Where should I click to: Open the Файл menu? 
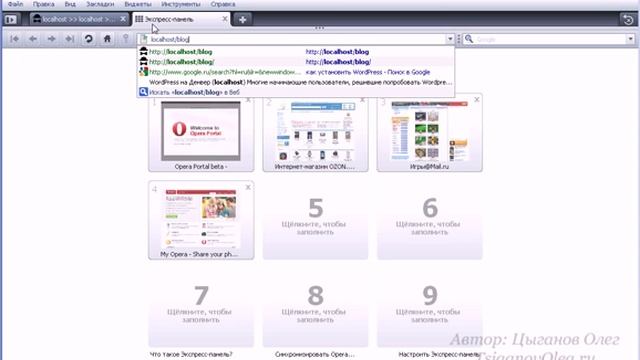15,4
